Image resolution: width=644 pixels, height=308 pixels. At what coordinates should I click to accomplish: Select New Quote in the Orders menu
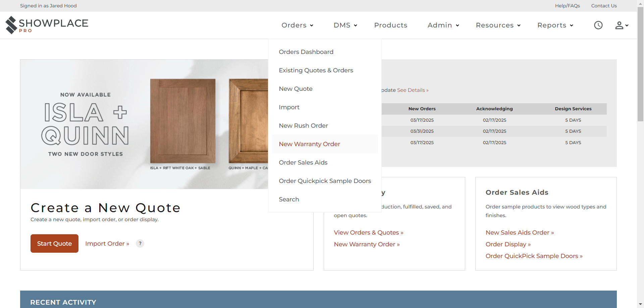click(x=325, y=89)
